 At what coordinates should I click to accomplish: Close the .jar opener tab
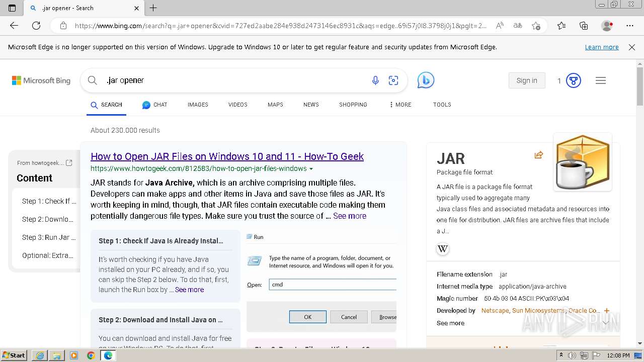pos(136,8)
